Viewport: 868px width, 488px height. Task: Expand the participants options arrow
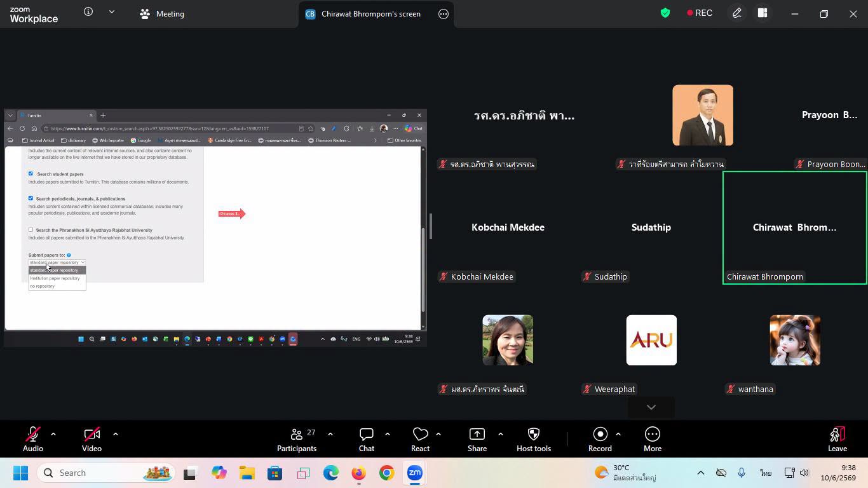[x=330, y=434]
